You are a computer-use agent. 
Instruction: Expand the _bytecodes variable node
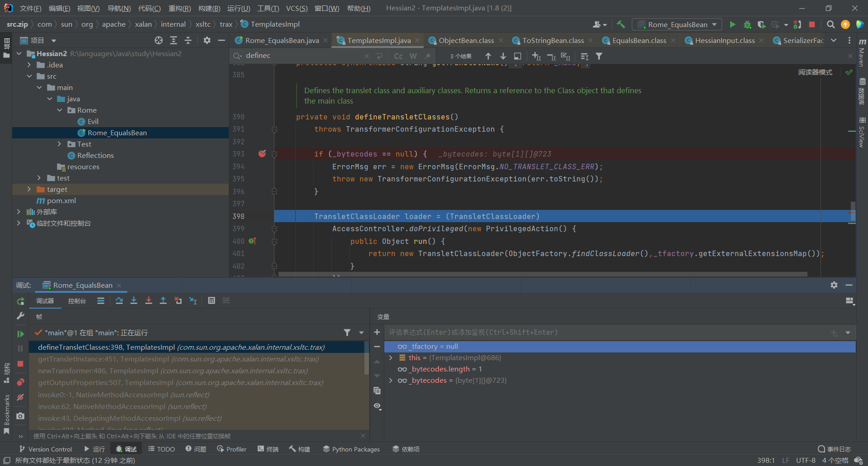pyautogui.click(x=391, y=380)
